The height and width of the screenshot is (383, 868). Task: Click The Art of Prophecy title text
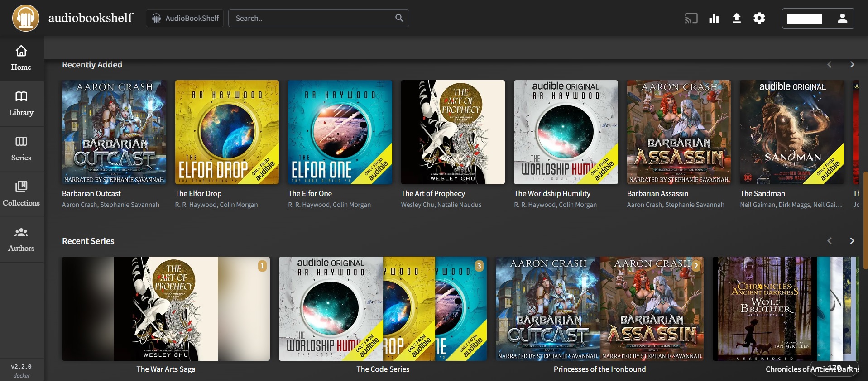coord(433,193)
